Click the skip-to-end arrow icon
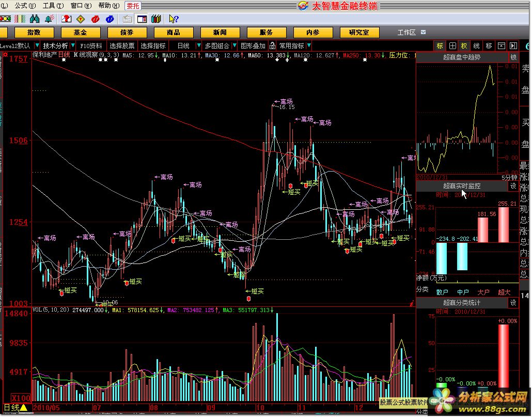Image resolution: width=532 pixels, height=417 pixels. [x=513, y=46]
